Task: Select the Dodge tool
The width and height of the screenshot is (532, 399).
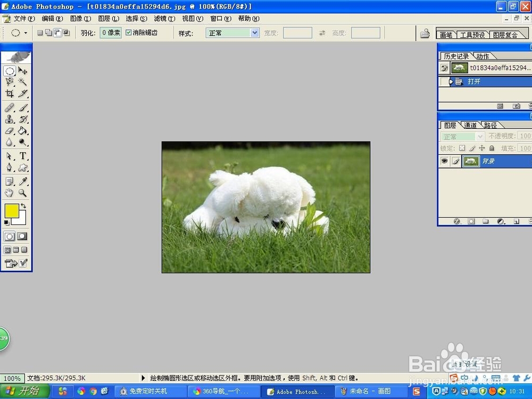Action: point(23,142)
